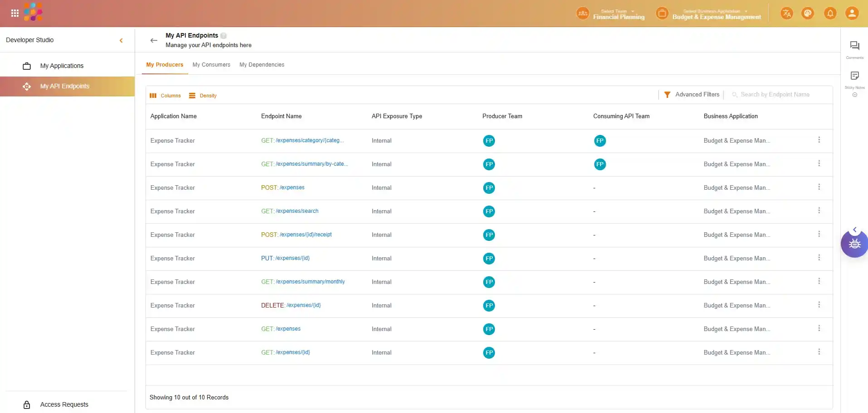Open the Comments panel icon
Viewport: 868px width, 413px height.
[x=854, y=46]
